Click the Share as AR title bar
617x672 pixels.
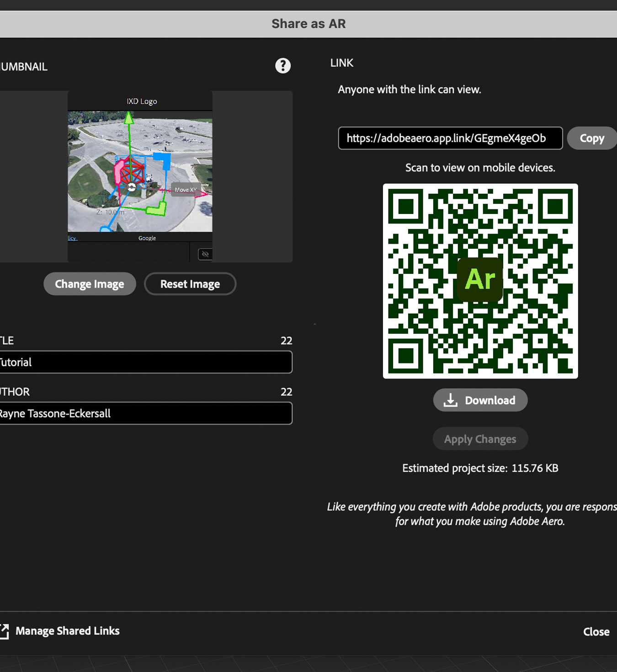tap(308, 23)
